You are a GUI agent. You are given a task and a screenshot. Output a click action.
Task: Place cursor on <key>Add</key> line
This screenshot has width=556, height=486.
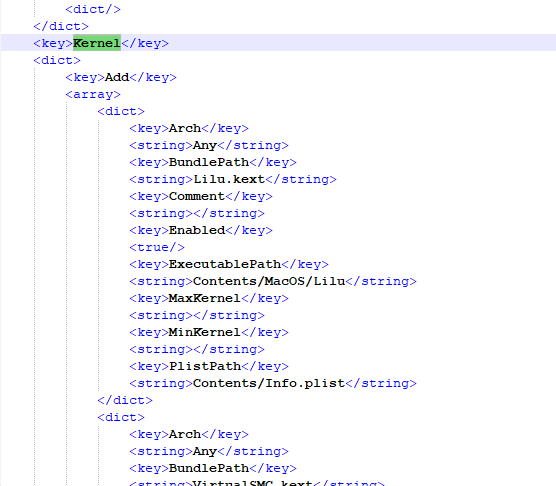coord(121,77)
